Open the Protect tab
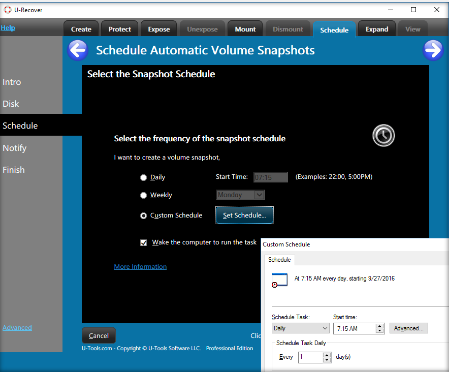This screenshot has width=449, height=372. (119, 29)
